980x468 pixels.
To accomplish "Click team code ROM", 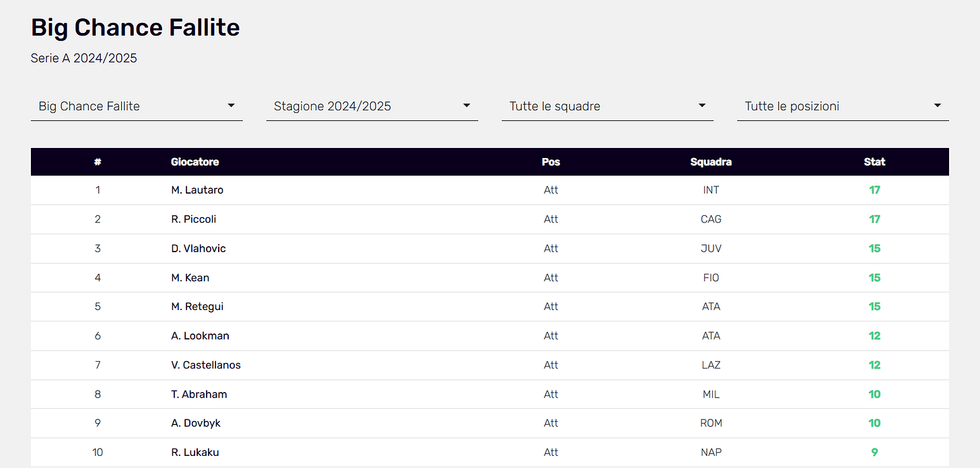I will click(x=711, y=424).
